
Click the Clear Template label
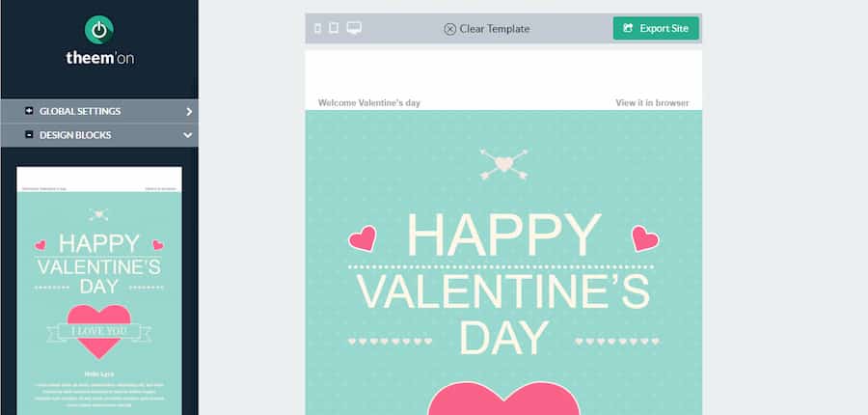(495, 29)
